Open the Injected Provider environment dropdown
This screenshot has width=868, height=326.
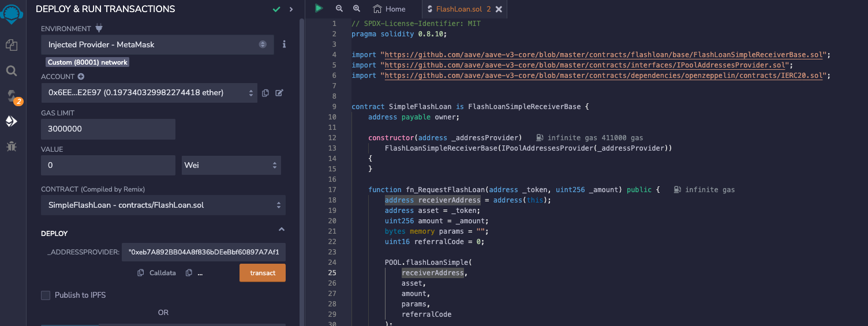(157, 44)
